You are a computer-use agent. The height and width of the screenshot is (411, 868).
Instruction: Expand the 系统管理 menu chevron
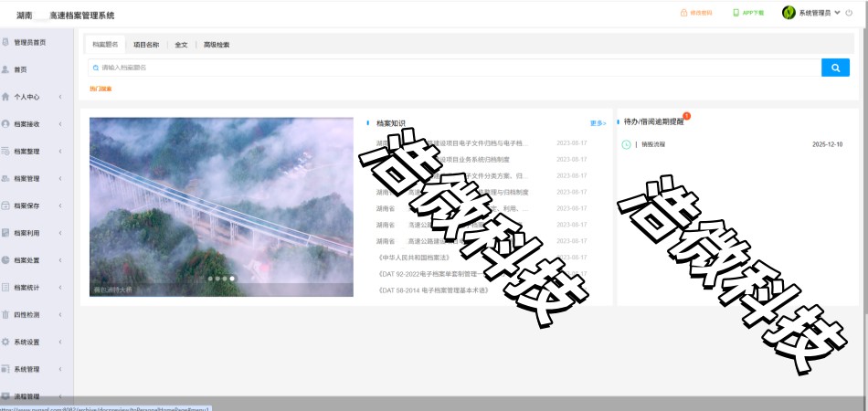click(60, 369)
